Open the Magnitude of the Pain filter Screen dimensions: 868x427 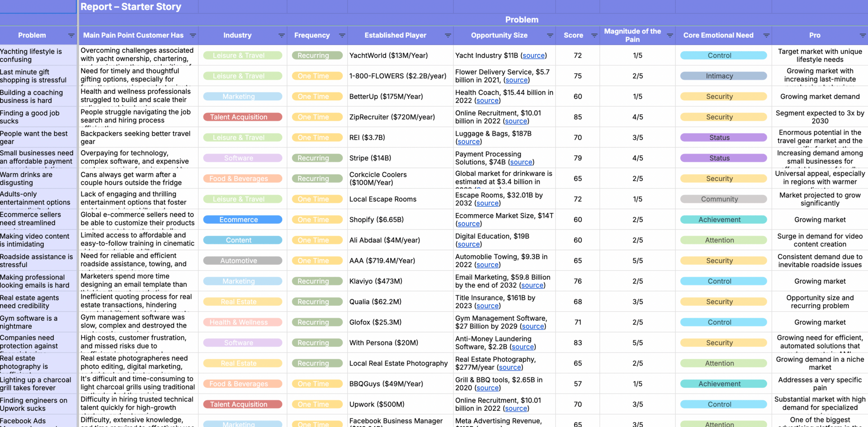[670, 35]
